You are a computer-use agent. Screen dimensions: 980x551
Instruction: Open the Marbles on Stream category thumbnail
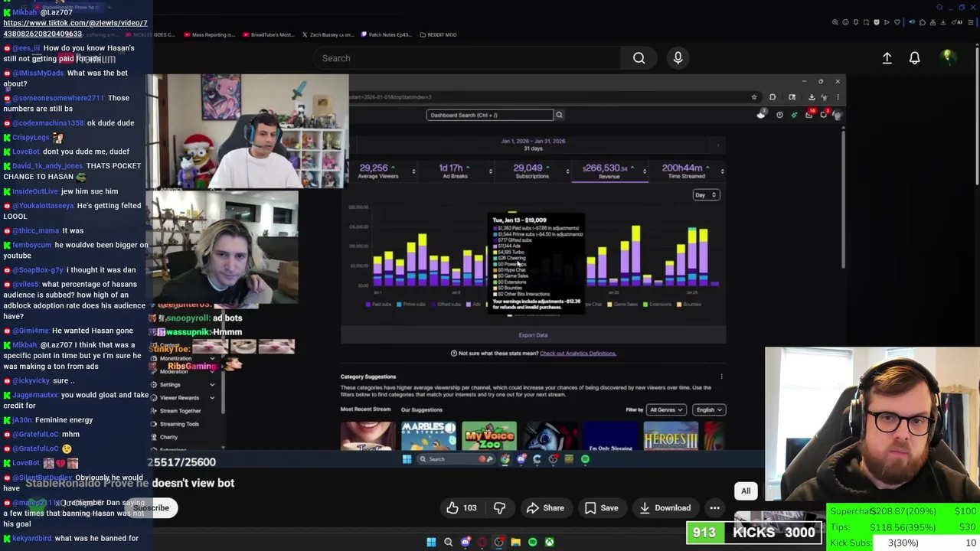point(429,436)
